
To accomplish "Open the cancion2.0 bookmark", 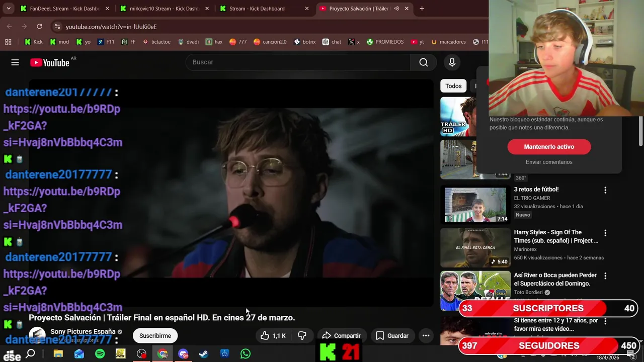I will pyautogui.click(x=270, y=42).
